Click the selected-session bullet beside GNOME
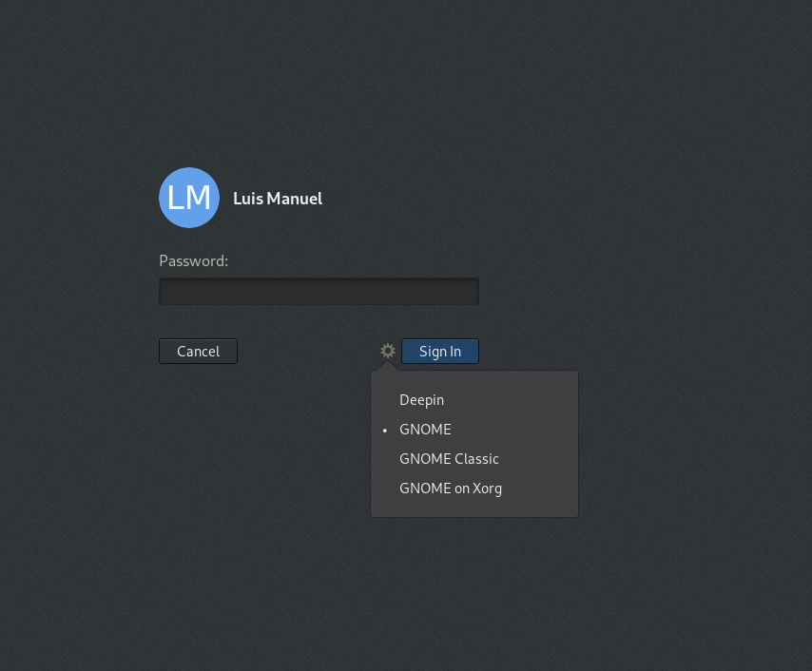 pyautogui.click(x=385, y=431)
